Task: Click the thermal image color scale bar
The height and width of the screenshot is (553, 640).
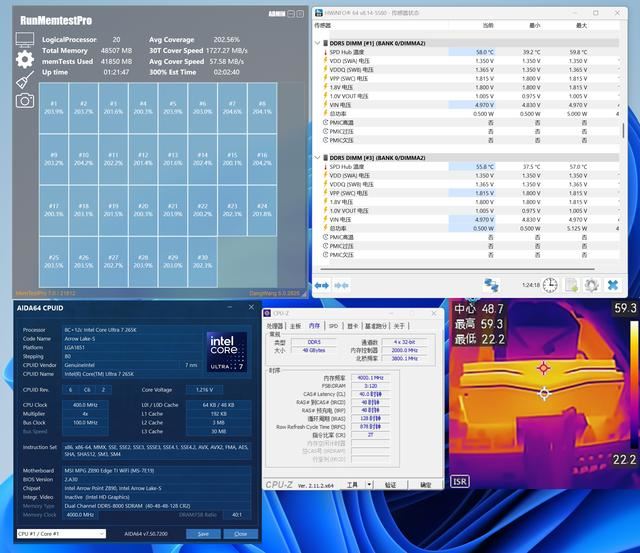Action: click(633, 386)
